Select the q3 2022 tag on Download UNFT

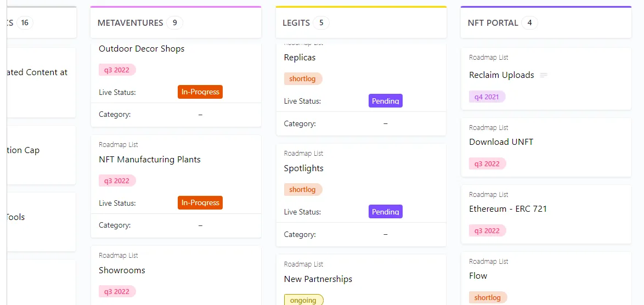(x=488, y=164)
